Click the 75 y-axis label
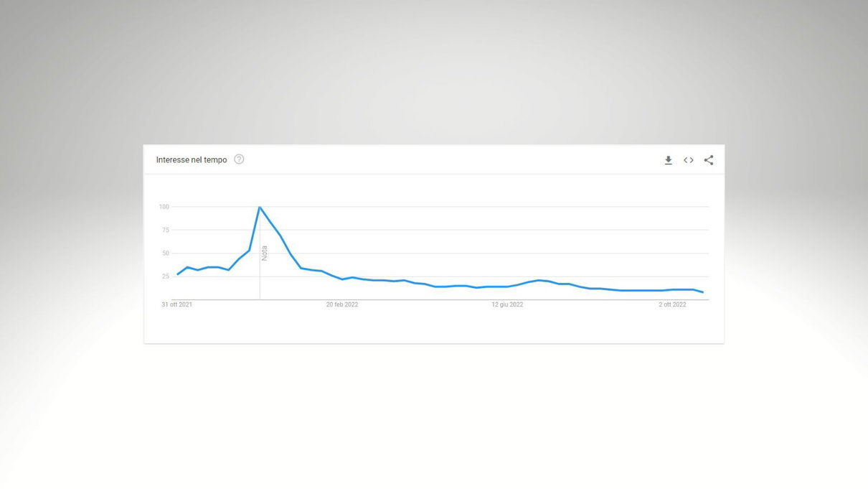Viewport: 868px width, 489px height. 166,230
